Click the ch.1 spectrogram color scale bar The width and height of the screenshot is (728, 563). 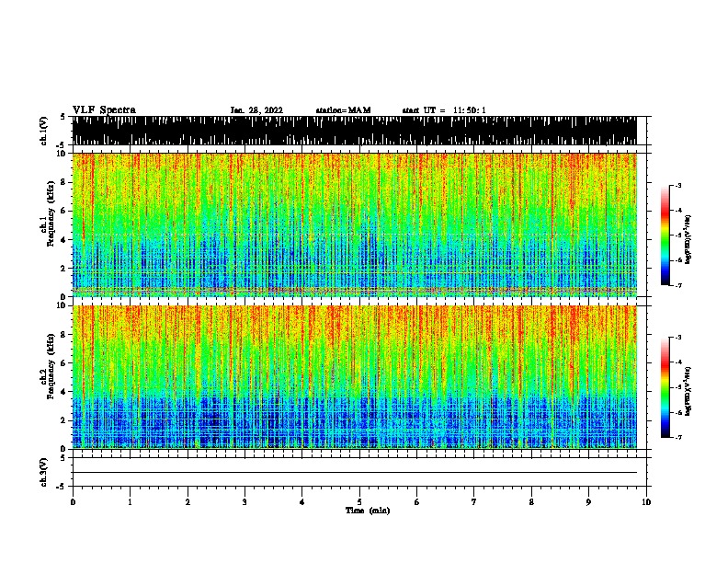(x=665, y=236)
